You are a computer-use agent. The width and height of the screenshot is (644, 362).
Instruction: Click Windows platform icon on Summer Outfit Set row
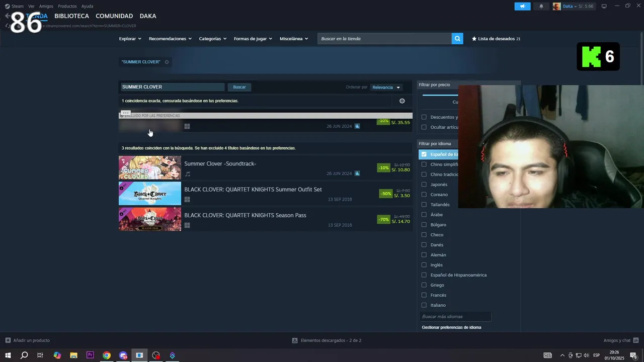[x=187, y=200]
